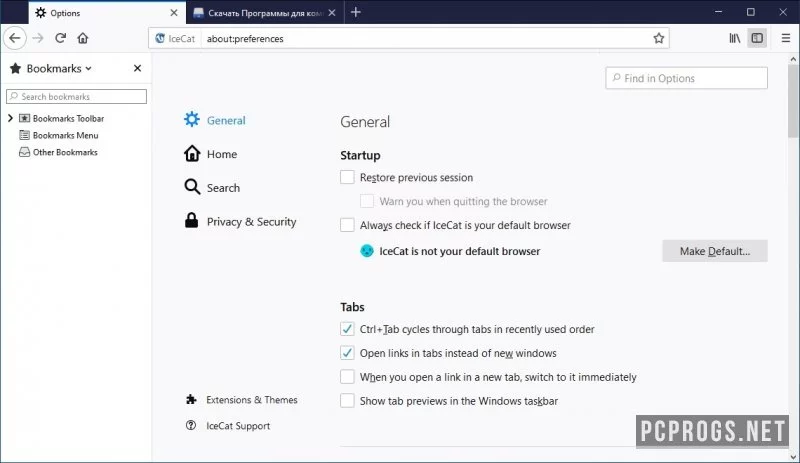
Task: Click the Bookmarks Toolbar folder icon
Action: pos(24,118)
